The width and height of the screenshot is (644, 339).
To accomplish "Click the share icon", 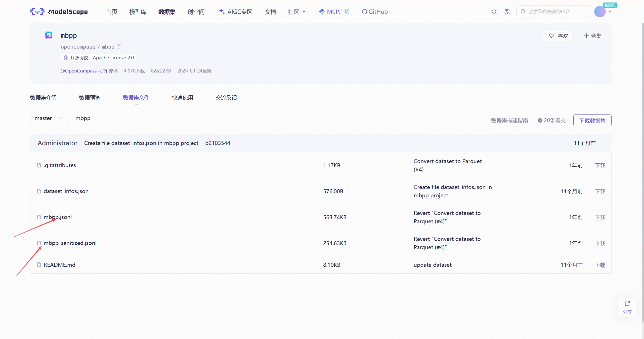I will [627, 304].
